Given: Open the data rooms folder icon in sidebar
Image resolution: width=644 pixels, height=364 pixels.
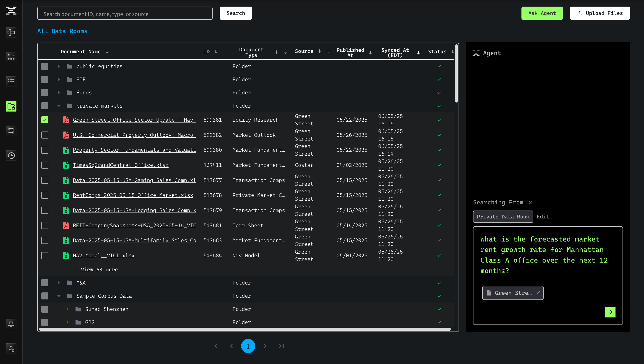Looking at the screenshot, I should tap(11, 106).
